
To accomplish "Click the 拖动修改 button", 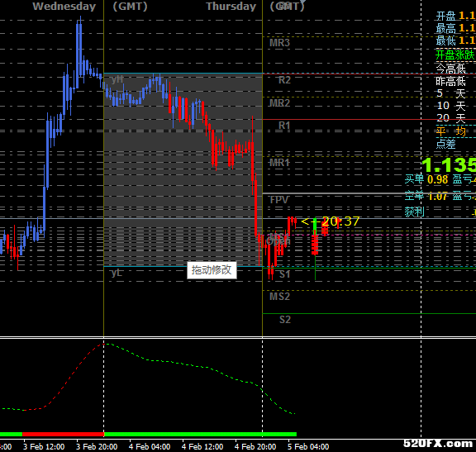I will pyautogui.click(x=212, y=270).
